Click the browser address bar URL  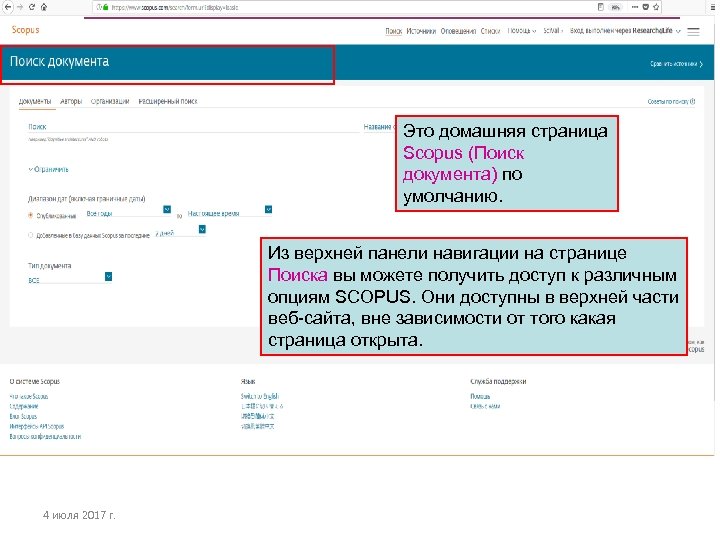point(174,7)
